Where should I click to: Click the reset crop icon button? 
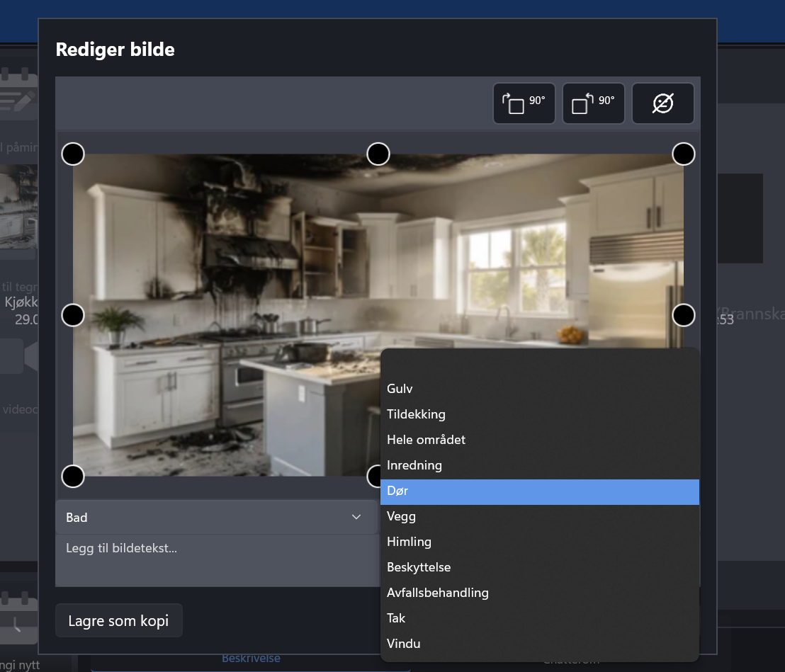click(x=663, y=103)
